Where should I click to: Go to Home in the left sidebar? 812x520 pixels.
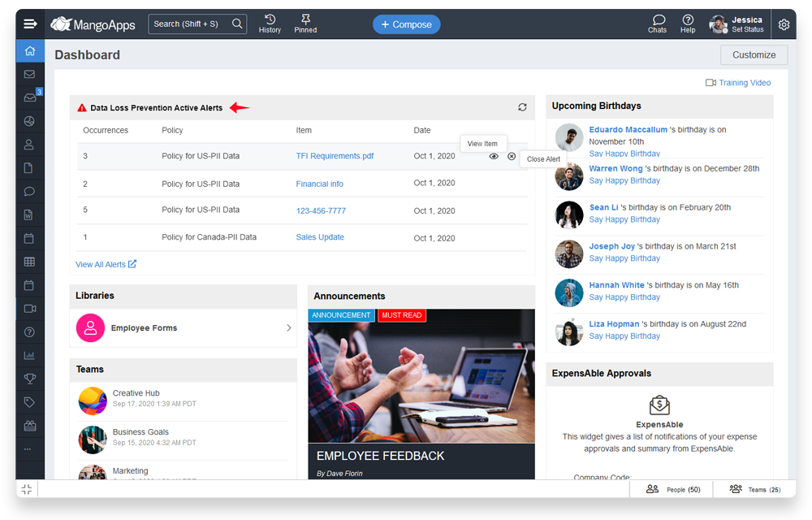tap(30, 50)
